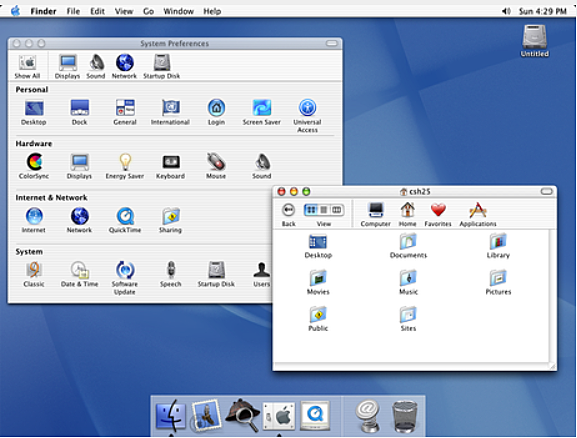Open the Login preferences pane

coord(216,112)
